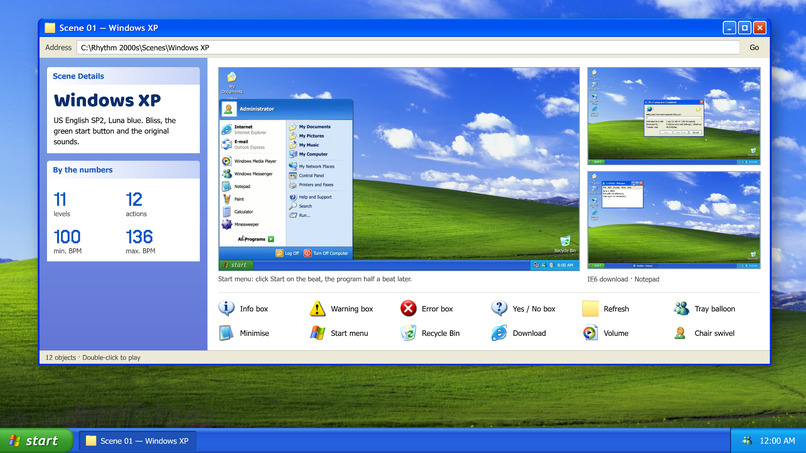Screen dimensions: 806x453
Task: Click the Go button beside address bar
Action: [x=754, y=47]
